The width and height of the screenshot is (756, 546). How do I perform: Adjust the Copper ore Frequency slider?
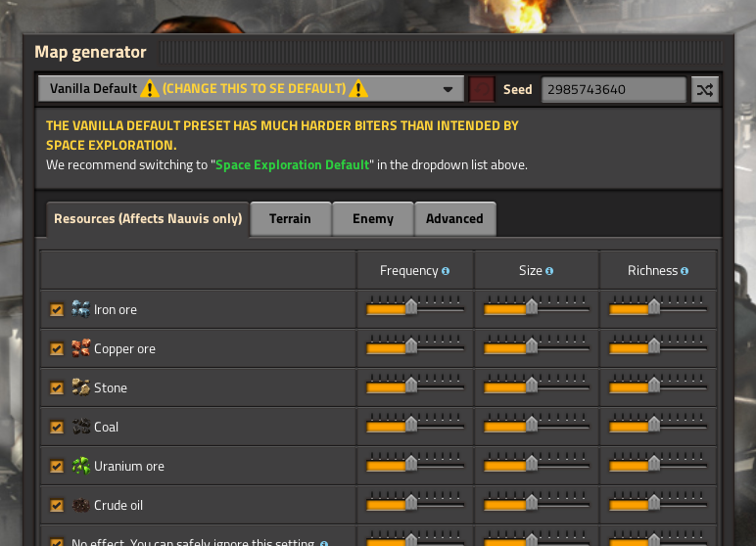tap(415, 345)
